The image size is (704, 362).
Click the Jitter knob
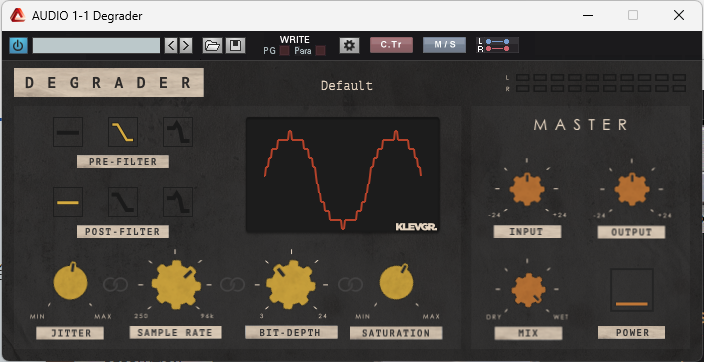pos(70,283)
